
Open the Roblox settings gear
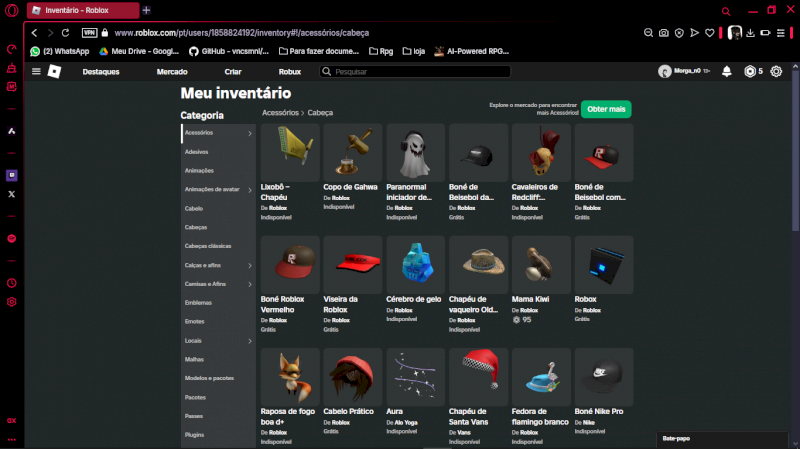(x=776, y=71)
